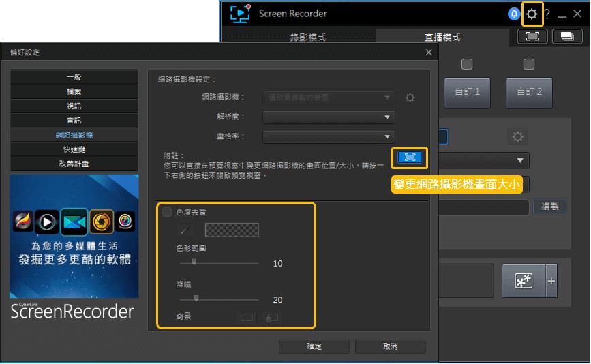Open webcam device settings gear icon

click(x=410, y=98)
